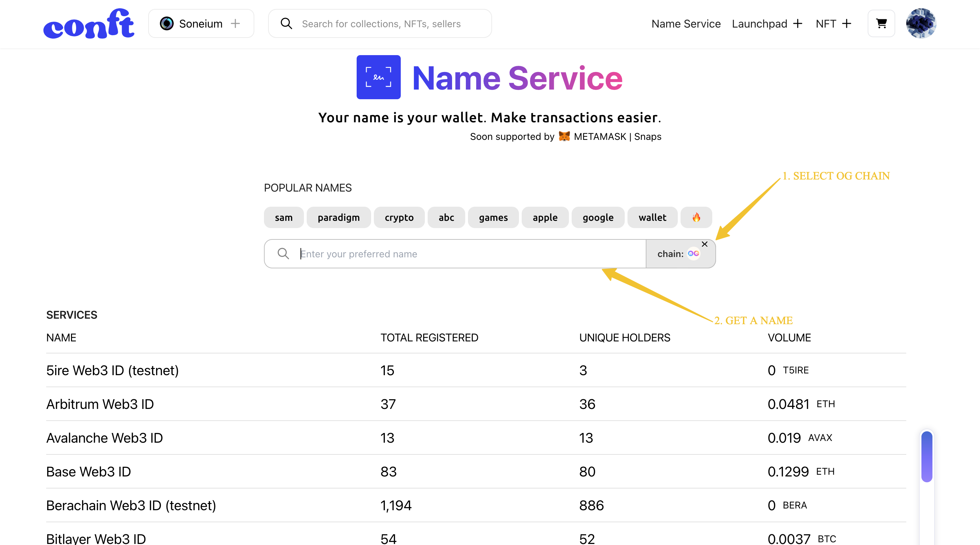This screenshot has width=980, height=545.
Task: Click METAMASK | Snaps text
Action: [x=617, y=136]
